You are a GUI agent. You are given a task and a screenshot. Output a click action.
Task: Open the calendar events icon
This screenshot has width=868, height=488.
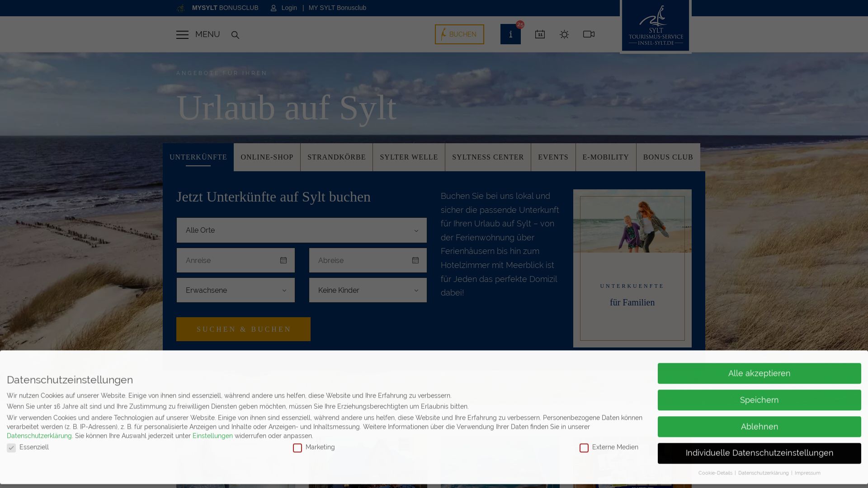[540, 34]
